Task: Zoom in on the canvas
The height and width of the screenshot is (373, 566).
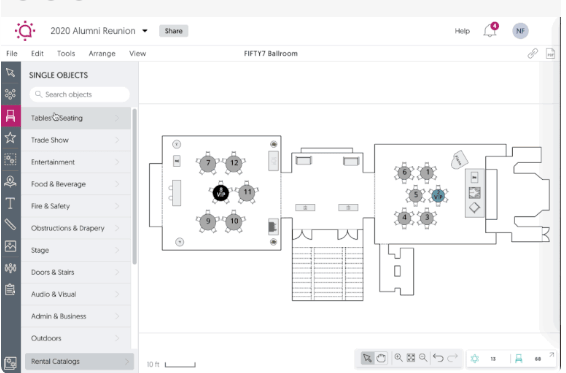Action: [399, 357]
